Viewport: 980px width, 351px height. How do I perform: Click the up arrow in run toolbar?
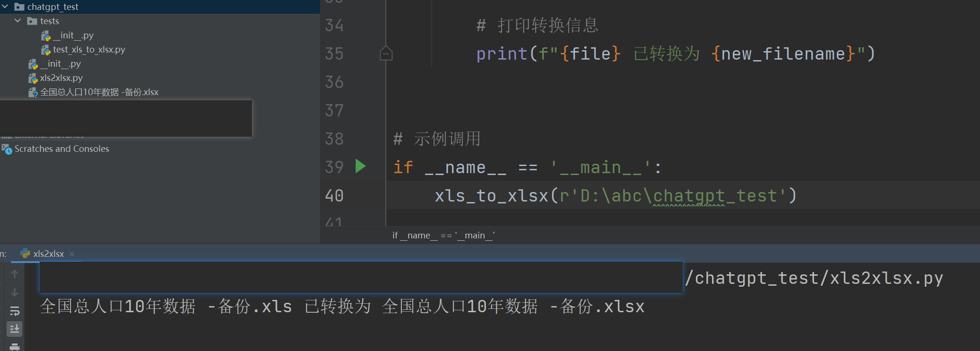(15, 274)
